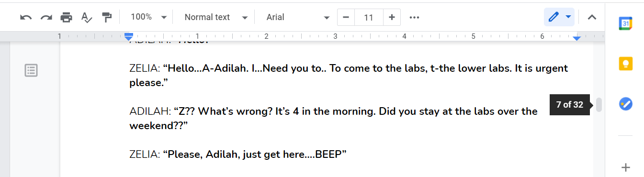This screenshot has width=644, height=177.
Task: Open the Arial font dropdown
Action: [298, 17]
